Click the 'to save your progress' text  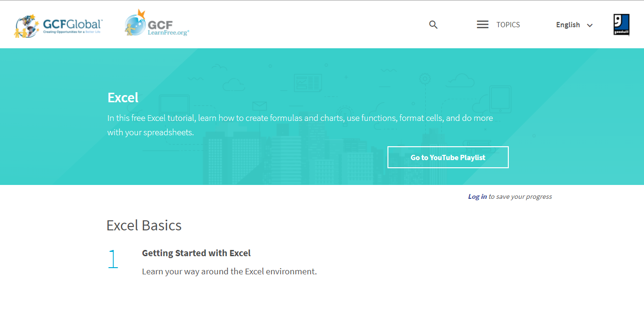[x=520, y=196]
